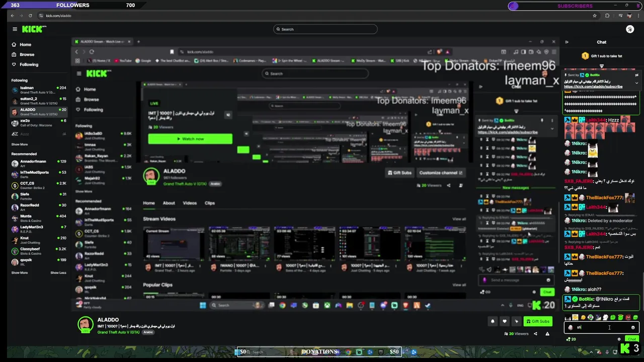Click the KICK logo in the header
Image resolution: width=644 pixels, height=362 pixels.
(x=34, y=29)
